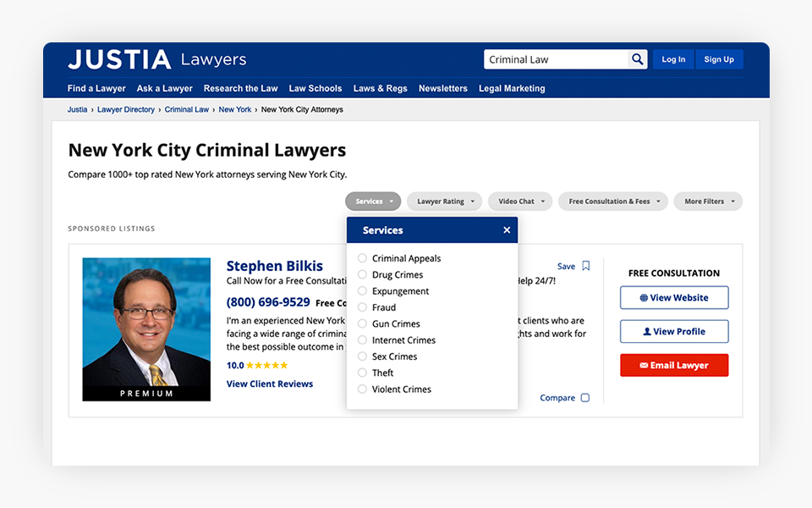Screen dimensions: 812x508
Task: Choose the Drug Crimes radio option
Action: pos(362,274)
